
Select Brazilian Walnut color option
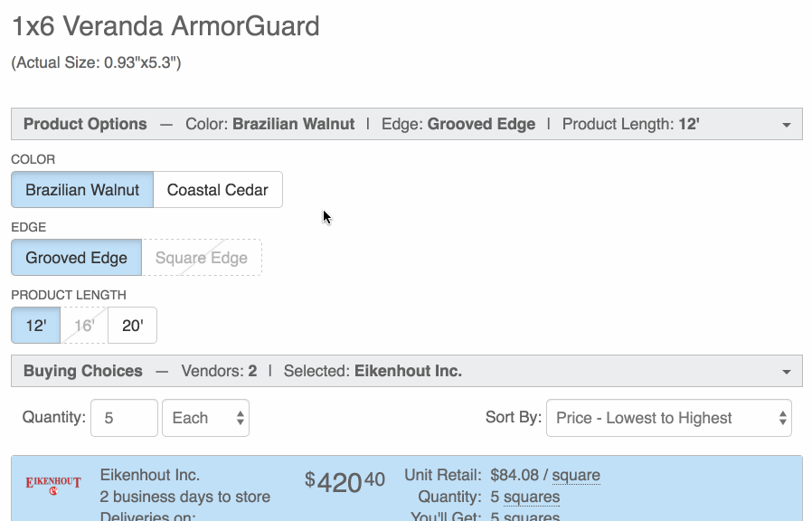[82, 190]
